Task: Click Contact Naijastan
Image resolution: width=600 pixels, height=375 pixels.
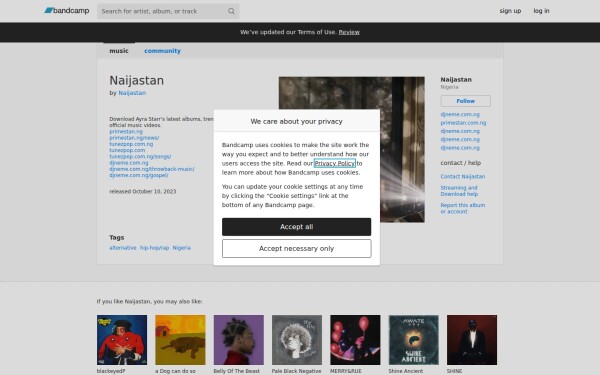Action: 463,176
